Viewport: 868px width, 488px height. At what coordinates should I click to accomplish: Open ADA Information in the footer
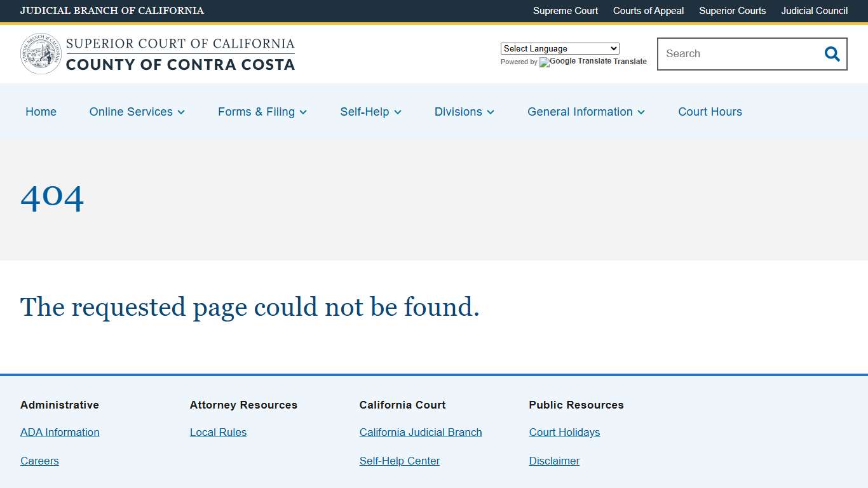pyautogui.click(x=60, y=432)
